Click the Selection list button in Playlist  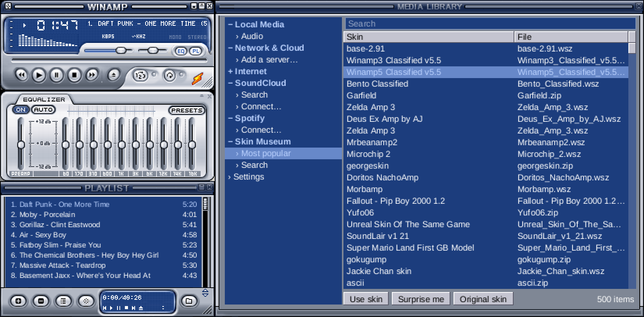pos(64,301)
